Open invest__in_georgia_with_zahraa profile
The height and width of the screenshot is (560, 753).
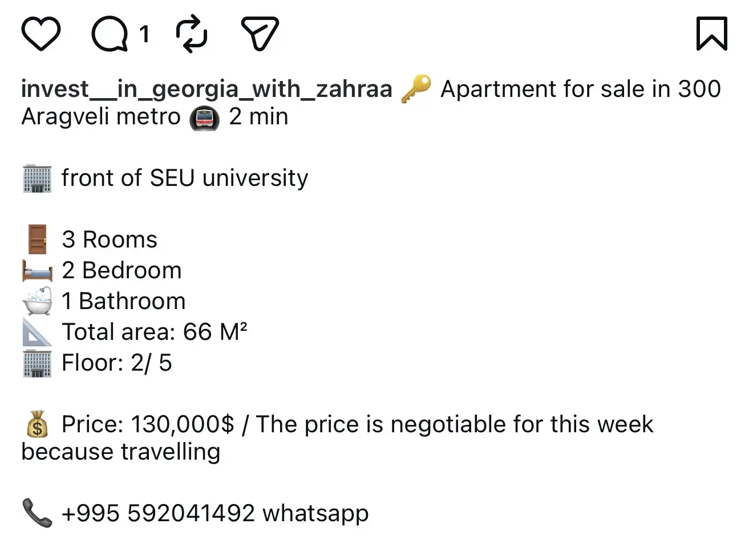tap(207, 89)
